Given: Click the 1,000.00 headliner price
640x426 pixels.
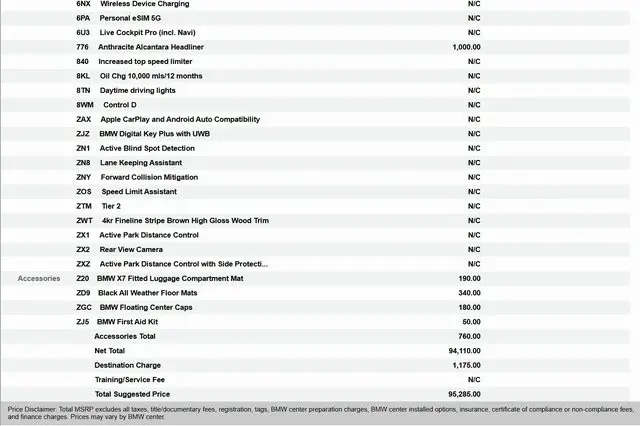Looking at the screenshot, I should tap(466, 47).
